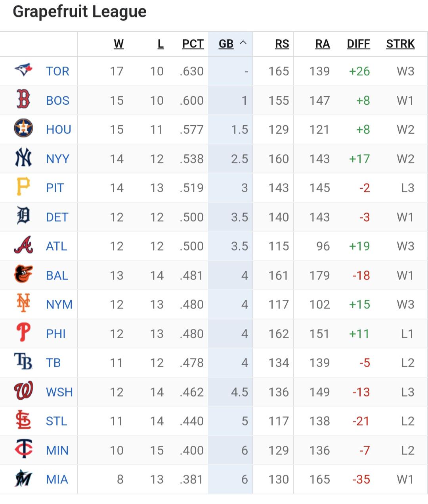
Task: Click the Toronto Blue Jays logo
Action: point(23,71)
